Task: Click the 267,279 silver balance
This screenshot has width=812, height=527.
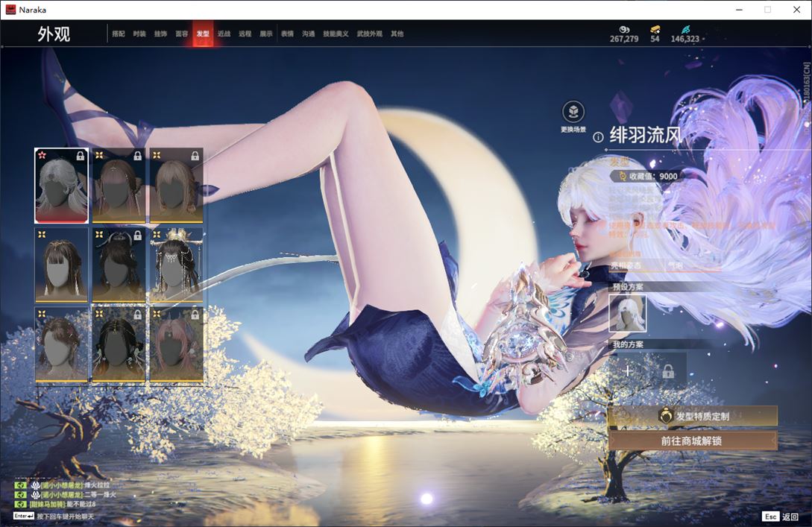Action: (x=624, y=39)
